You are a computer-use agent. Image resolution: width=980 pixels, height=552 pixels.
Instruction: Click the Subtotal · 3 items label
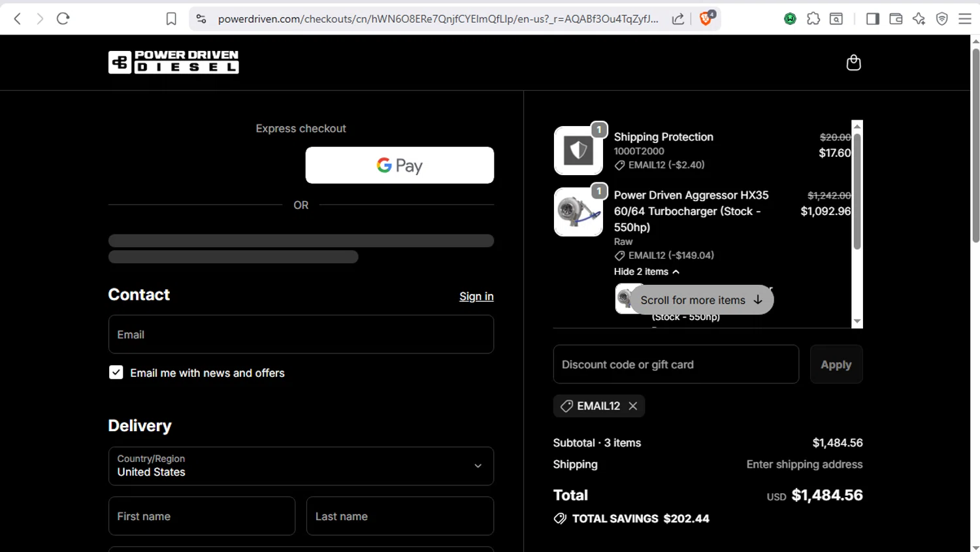[597, 443]
